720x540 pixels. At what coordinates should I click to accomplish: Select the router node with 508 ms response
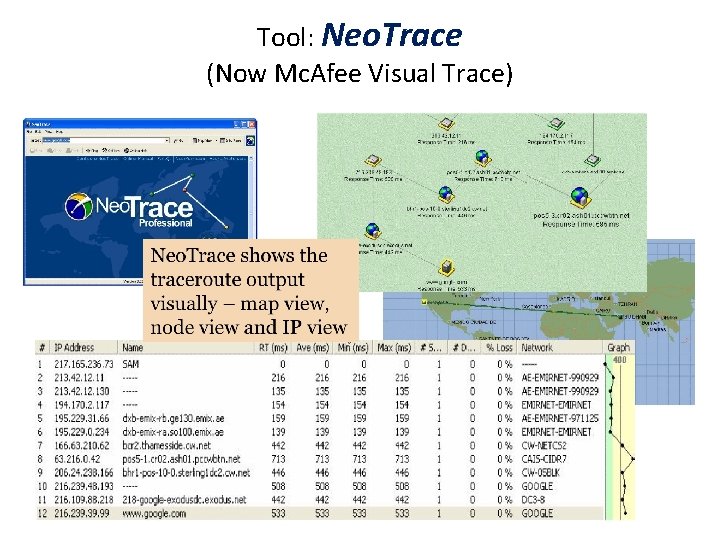click(373, 160)
